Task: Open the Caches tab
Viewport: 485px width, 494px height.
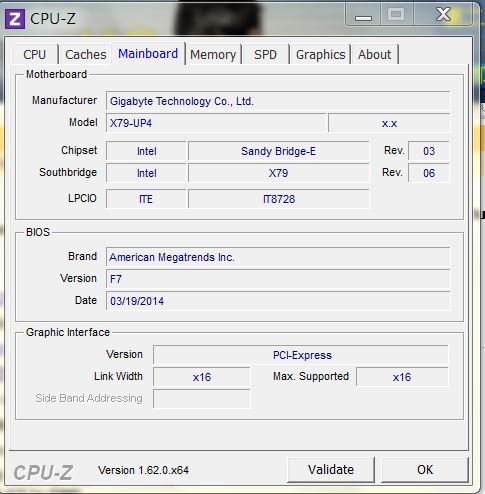Action: tap(86, 54)
